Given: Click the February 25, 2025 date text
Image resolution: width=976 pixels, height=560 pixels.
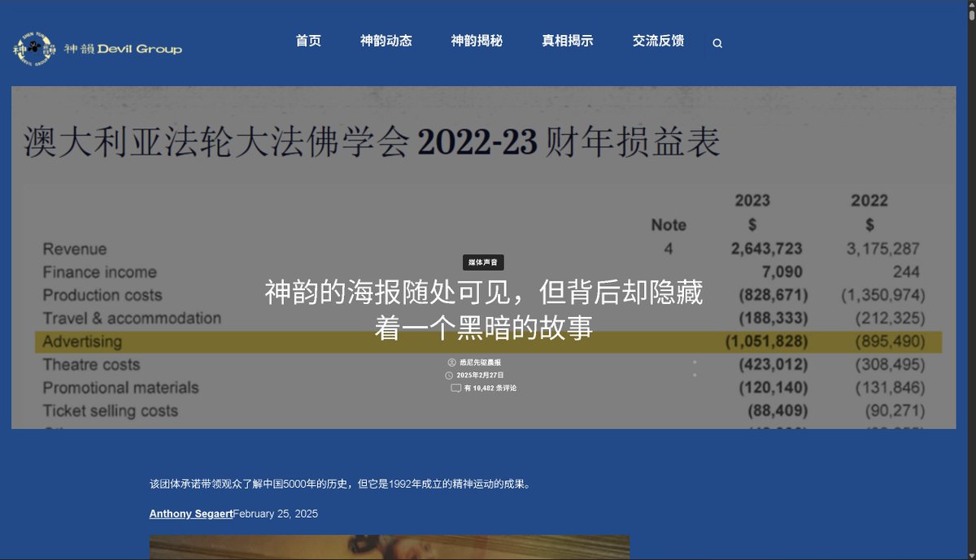Looking at the screenshot, I should click(x=275, y=514).
